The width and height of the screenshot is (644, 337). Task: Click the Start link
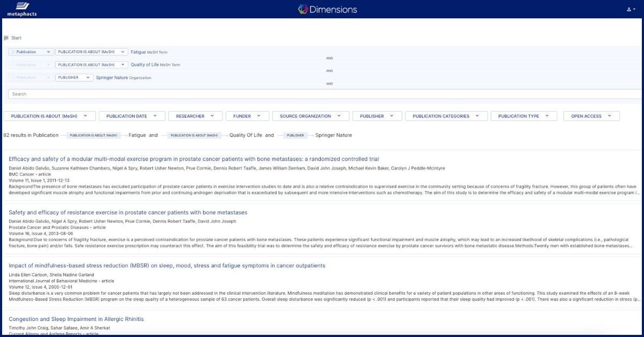coord(16,38)
